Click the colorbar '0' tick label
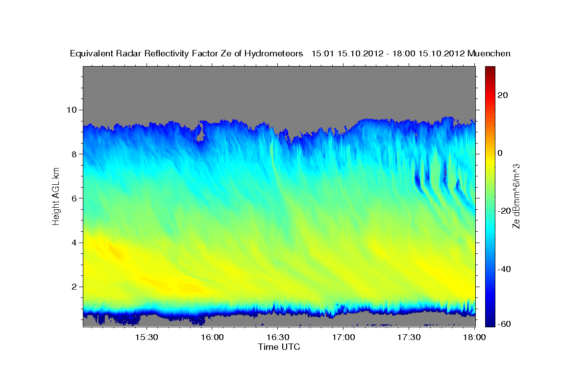This screenshot has width=588, height=392. (x=501, y=153)
